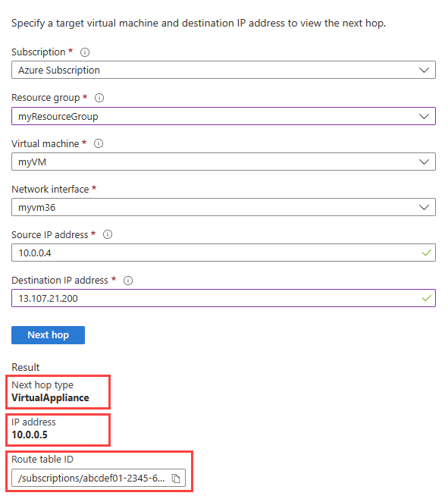Click the Next hop button

(x=48, y=335)
